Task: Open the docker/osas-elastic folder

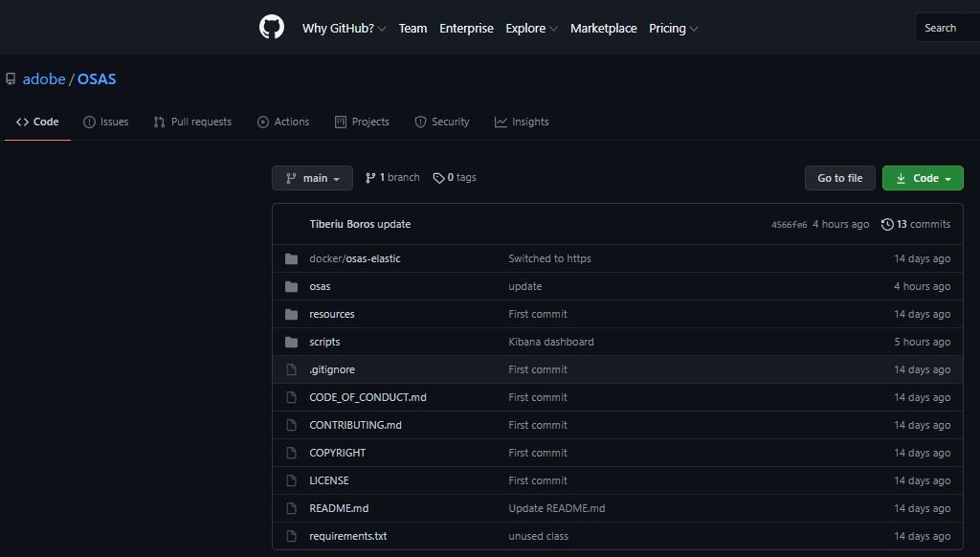Action: [354, 258]
